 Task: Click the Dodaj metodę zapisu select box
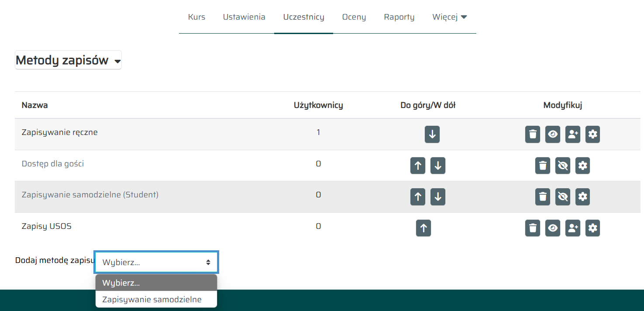156,262
